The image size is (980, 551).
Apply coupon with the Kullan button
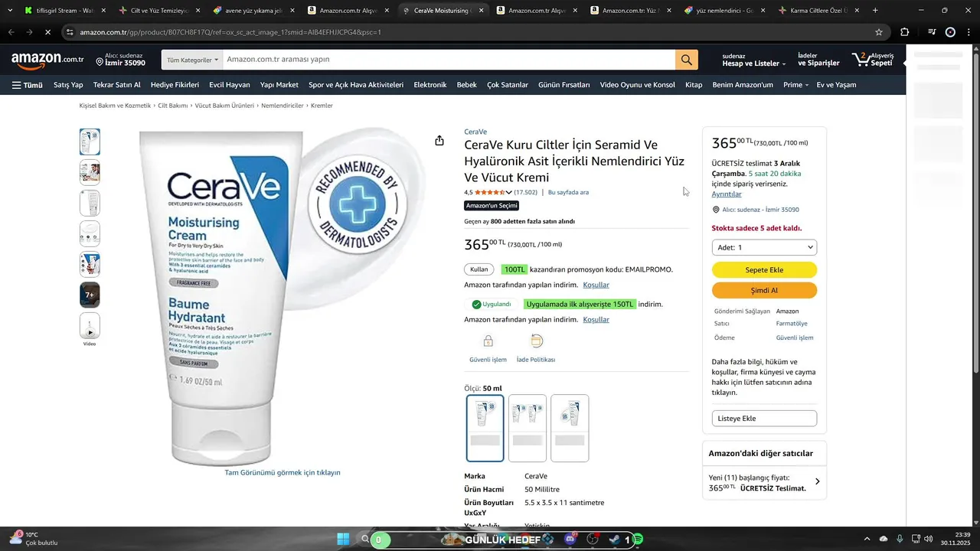(x=479, y=269)
